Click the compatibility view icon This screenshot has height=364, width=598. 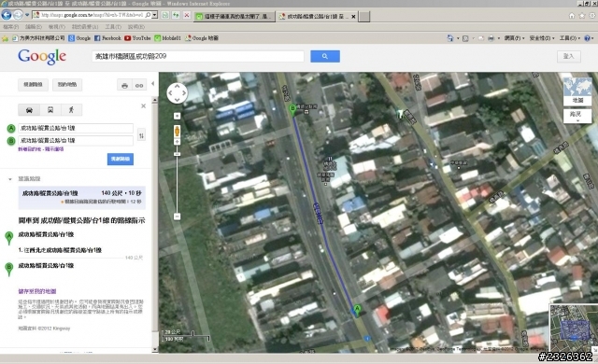tap(165, 15)
